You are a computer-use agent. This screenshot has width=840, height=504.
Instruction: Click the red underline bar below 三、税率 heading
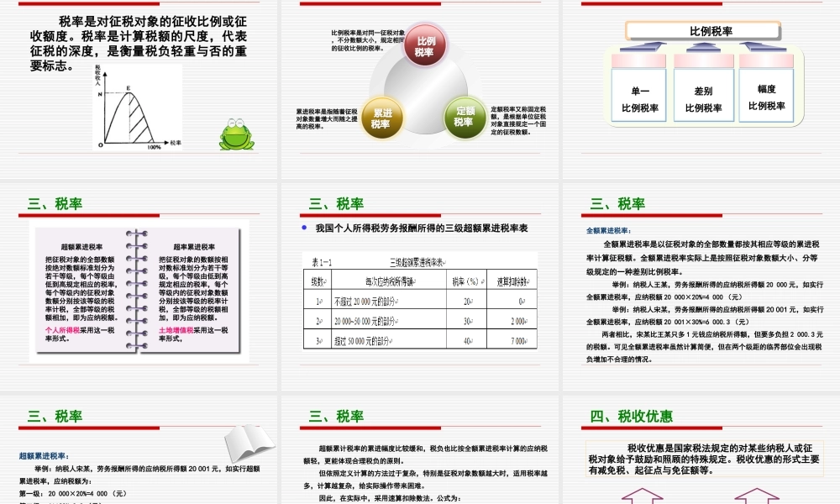pyautogui.click(x=370, y=217)
